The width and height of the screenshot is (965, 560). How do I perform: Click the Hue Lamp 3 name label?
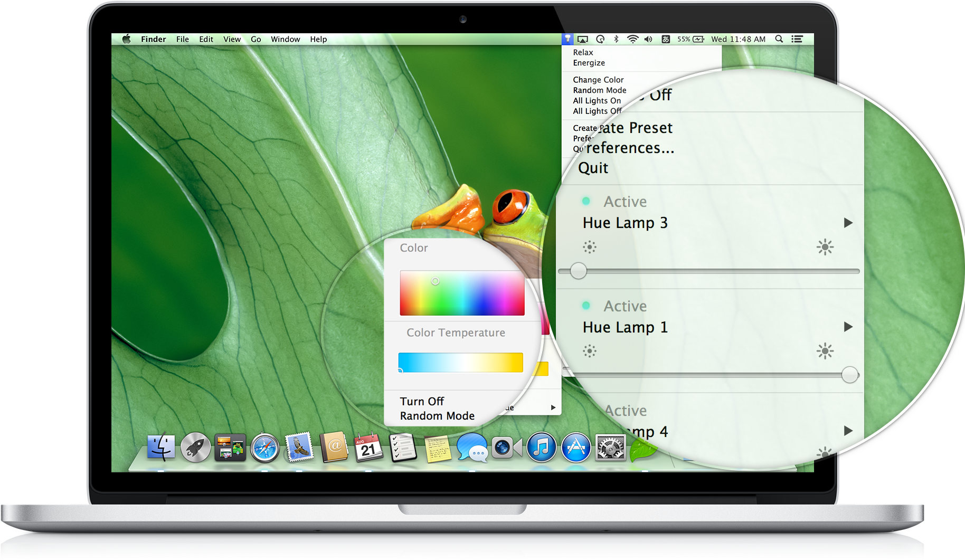[625, 223]
